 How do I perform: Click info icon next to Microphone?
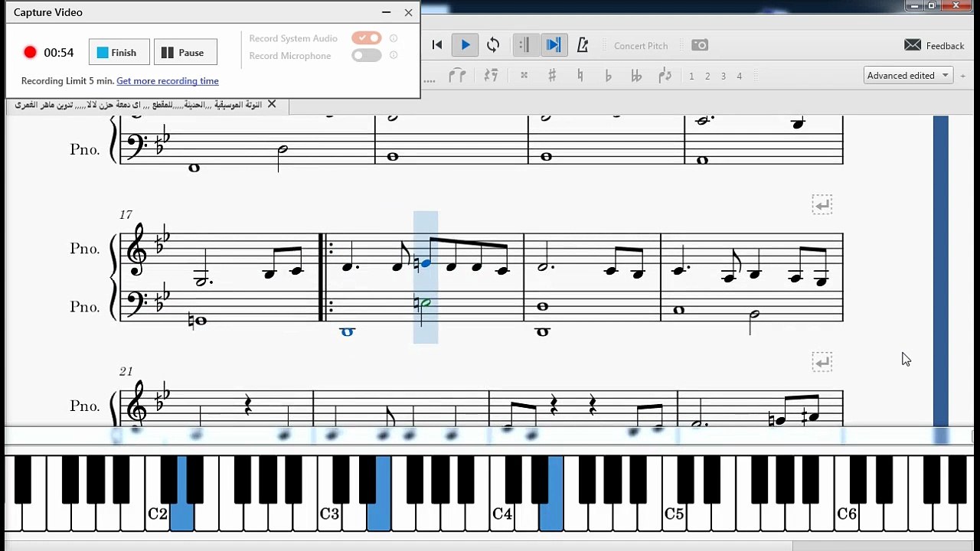point(394,55)
